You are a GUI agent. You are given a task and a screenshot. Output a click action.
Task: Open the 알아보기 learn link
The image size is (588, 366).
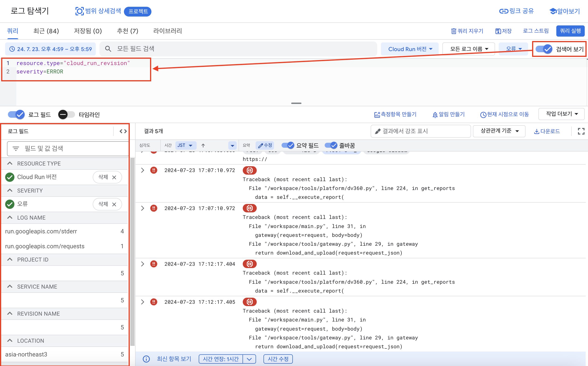tap(564, 11)
